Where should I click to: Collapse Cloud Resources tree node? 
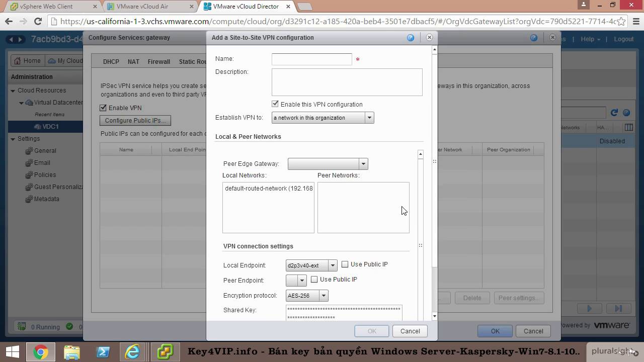click(x=13, y=90)
